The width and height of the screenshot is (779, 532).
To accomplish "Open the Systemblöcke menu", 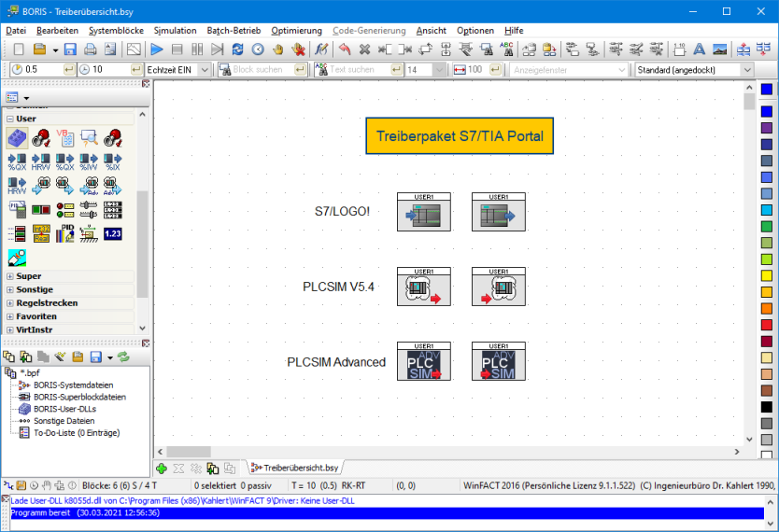I will coord(116,31).
